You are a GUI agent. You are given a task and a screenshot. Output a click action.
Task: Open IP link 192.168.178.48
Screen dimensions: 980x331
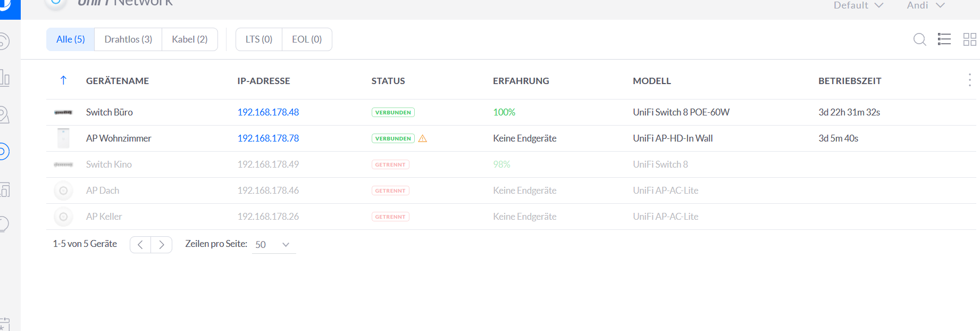click(268, 112)
